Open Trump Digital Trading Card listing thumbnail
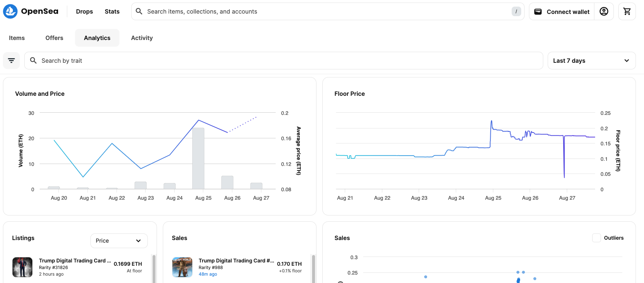This screenshot has width=644, height=283. point(22,267)
